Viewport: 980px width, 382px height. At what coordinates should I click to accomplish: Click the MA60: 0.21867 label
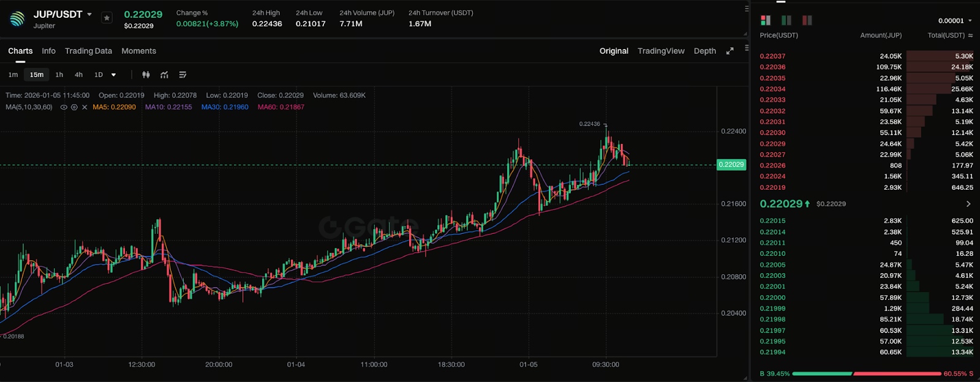281,107
